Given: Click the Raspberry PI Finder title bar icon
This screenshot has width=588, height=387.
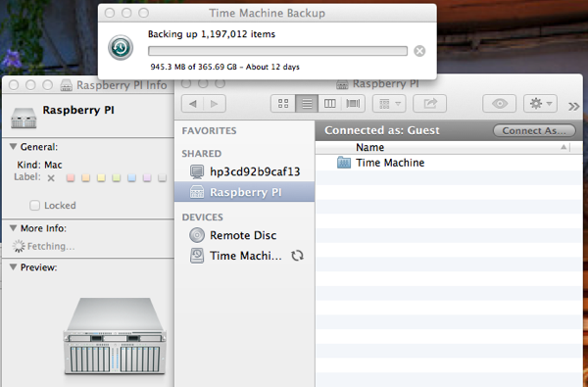Looking at the screenshot, I should pyautogui.click(x=342, y=84).
